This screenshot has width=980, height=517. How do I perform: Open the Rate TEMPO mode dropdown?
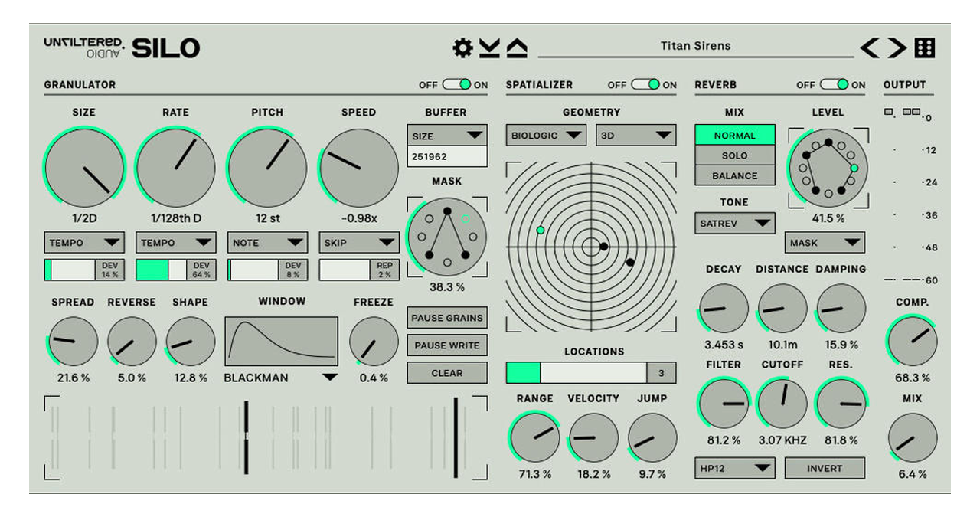tap(175, 243)
